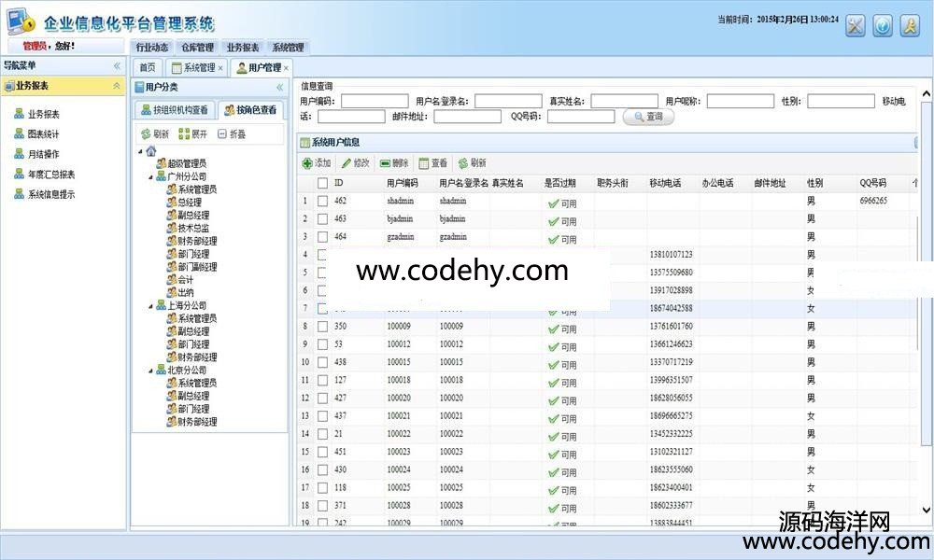934x560 pixels.
Task: Collapse the 业务报表 accordion section
Action: (x=117, y=86)
